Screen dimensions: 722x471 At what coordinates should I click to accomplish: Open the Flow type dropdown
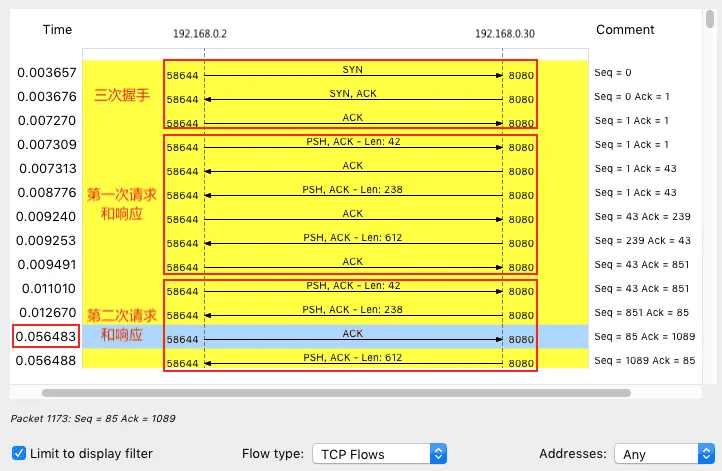(x=379, y=454)
